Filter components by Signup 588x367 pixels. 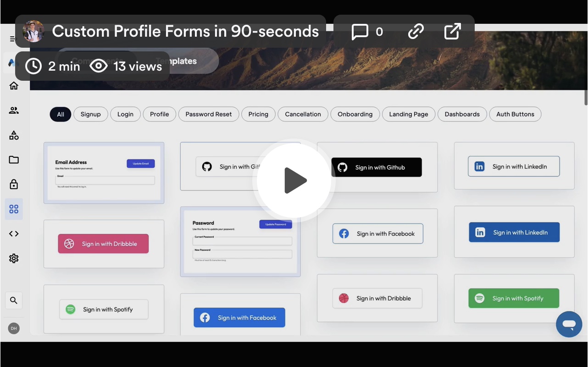91,114
